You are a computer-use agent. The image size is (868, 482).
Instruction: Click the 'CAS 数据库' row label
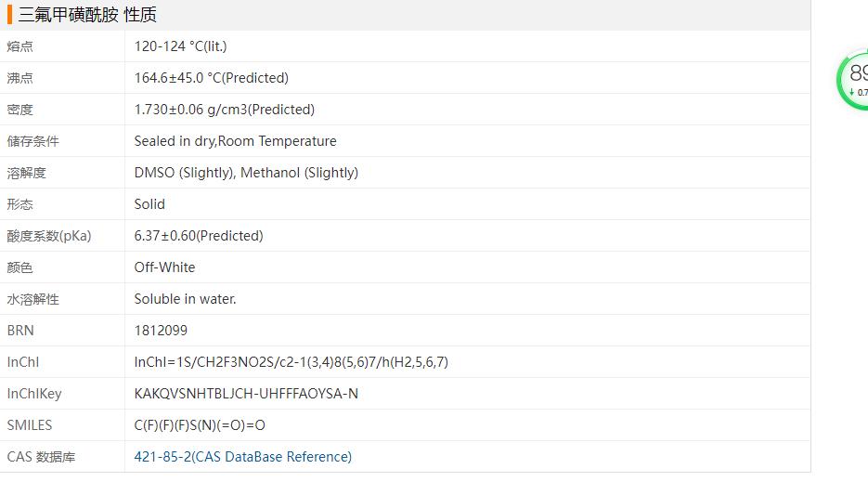pos(41,457)
